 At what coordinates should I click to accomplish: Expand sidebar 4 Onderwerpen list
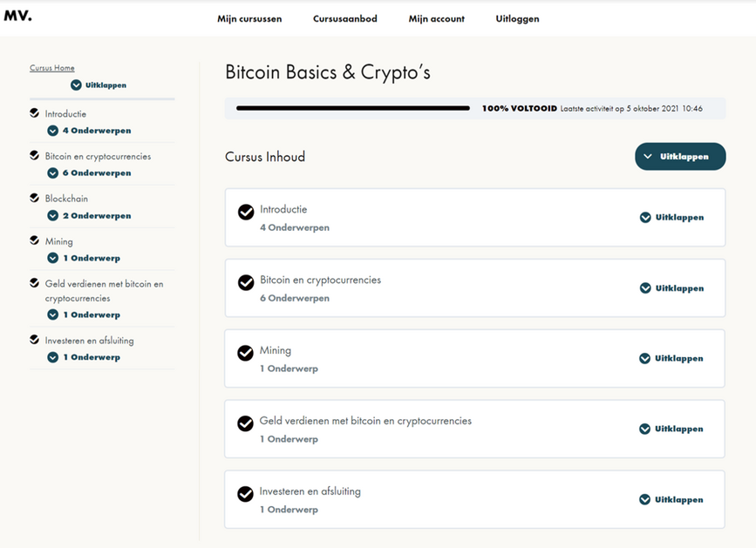89,131
